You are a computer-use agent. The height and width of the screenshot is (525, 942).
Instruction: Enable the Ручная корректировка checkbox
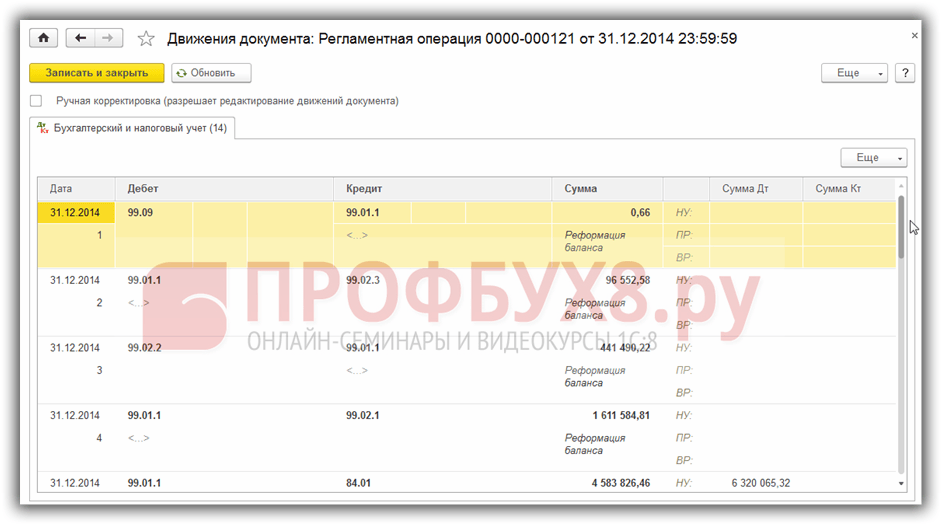(36, 101)
